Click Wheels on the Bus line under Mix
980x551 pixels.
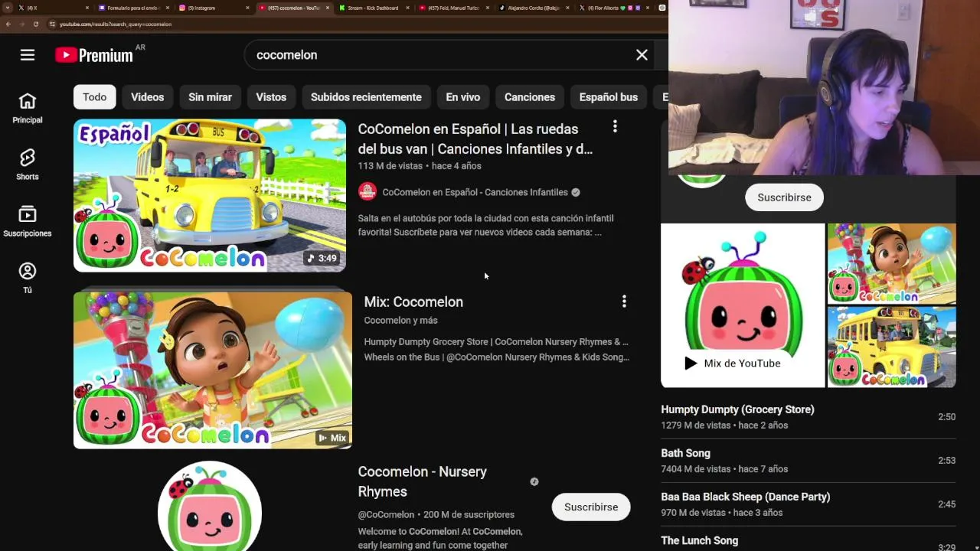pyautogui.click(x=497, y=357)
